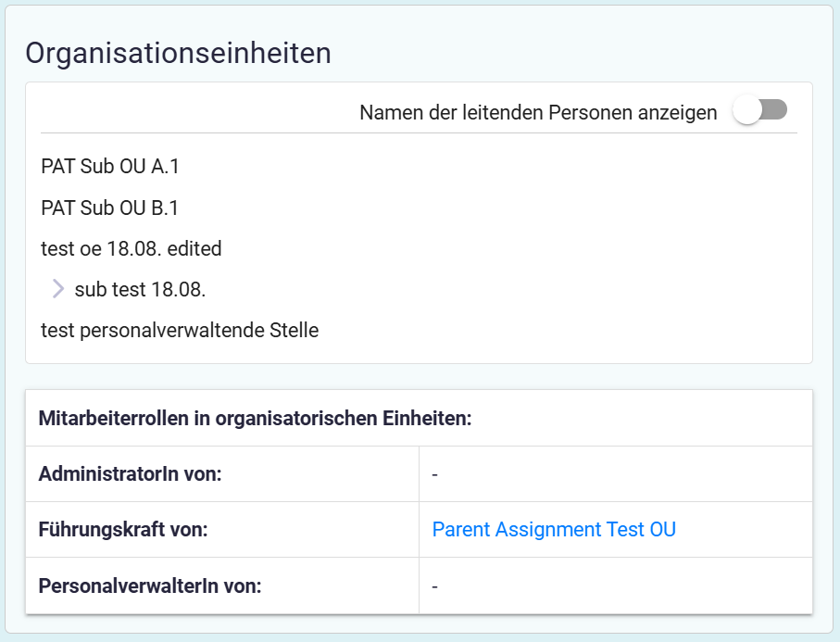Select PAT Sub OU A.1 unit
The image size is (840, 642).
click(110, 167)
